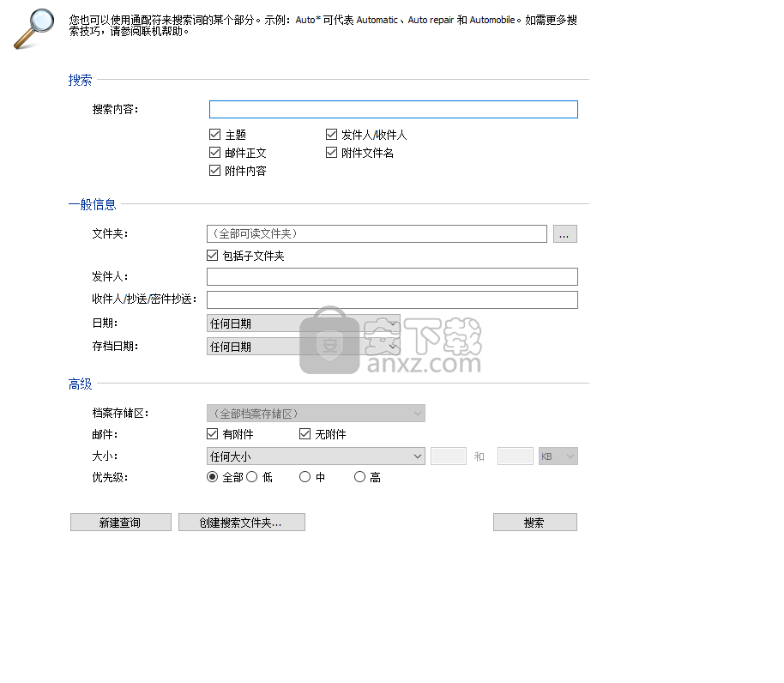Click the 文件夹 field showing 全部可读文件夹
The width and height of the screenshot is (784, 683).
(377, 233)
